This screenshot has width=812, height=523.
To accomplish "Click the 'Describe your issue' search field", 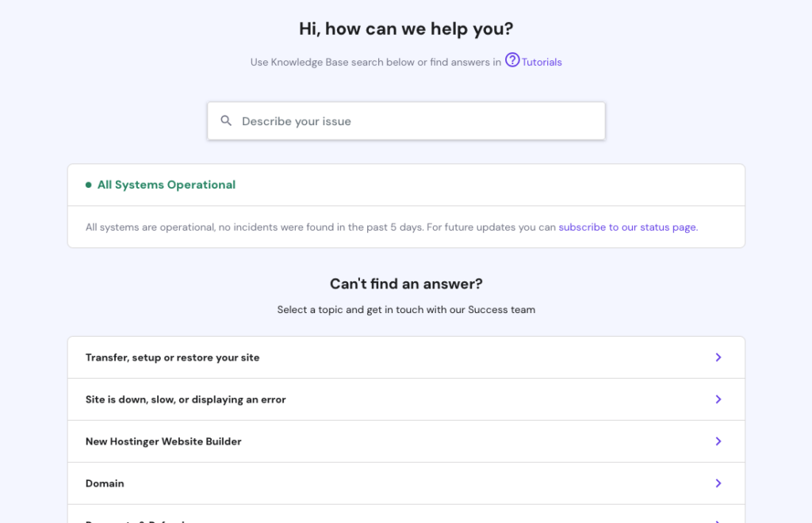I will click(x=406, y=120).
